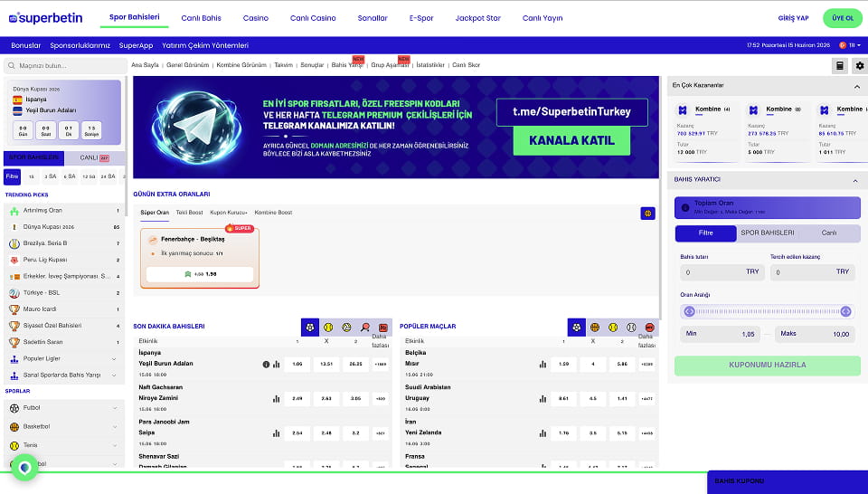The width and height of the screenshot is (868, 494).
Task: Collapse the Bahis Yaratıcı panel
Action: [x=855, y=181]
